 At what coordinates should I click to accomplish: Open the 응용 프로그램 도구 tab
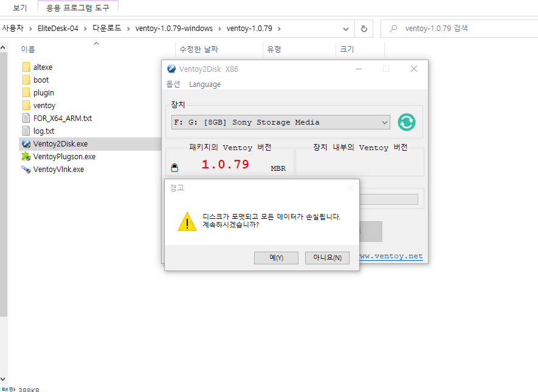tap(78, 7)
